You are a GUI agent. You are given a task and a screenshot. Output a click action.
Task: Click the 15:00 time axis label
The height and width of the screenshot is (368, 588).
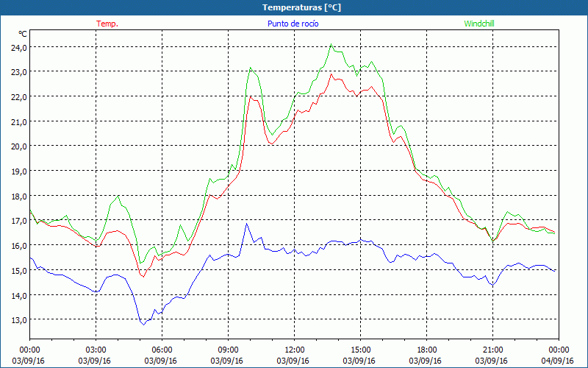[360, 350]
